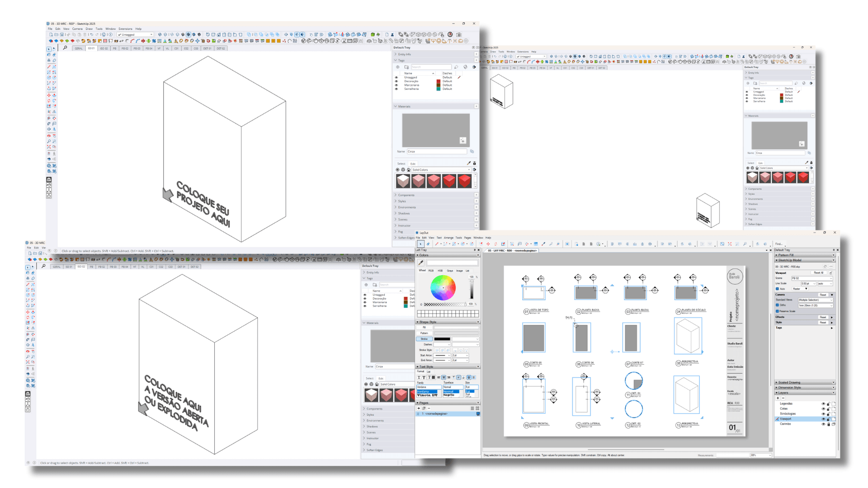Open the Raster render mode dropdown in LayOut
This screenshot has width=868, height=488.
click(801, 289)
